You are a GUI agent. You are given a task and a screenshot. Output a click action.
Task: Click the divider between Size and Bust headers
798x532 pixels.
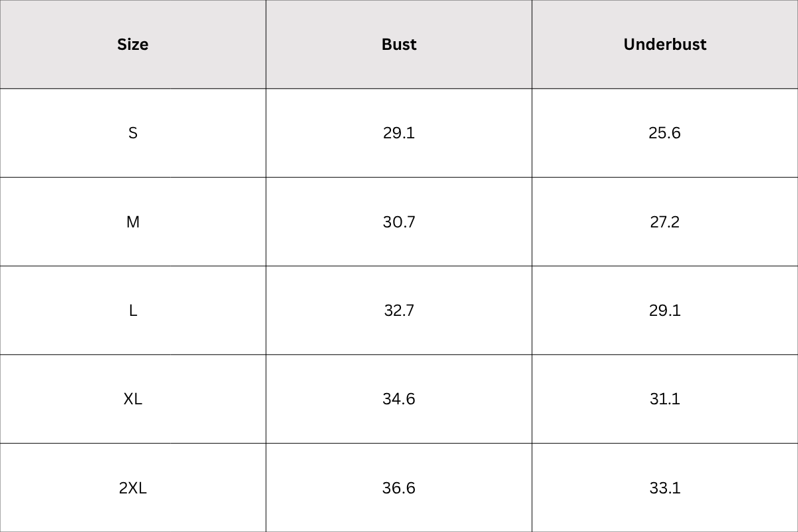[x=266, y=45]
